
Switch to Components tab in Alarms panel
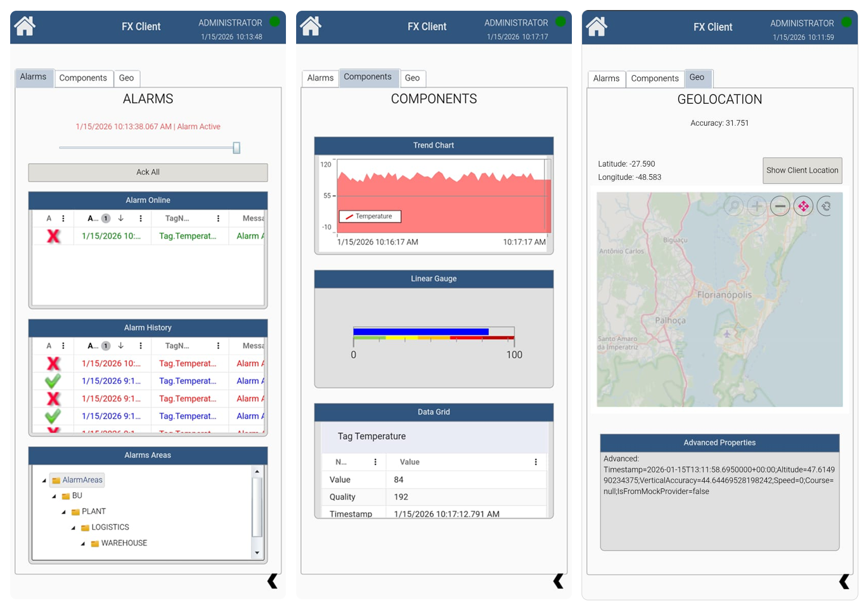click(x=83, y=78)
